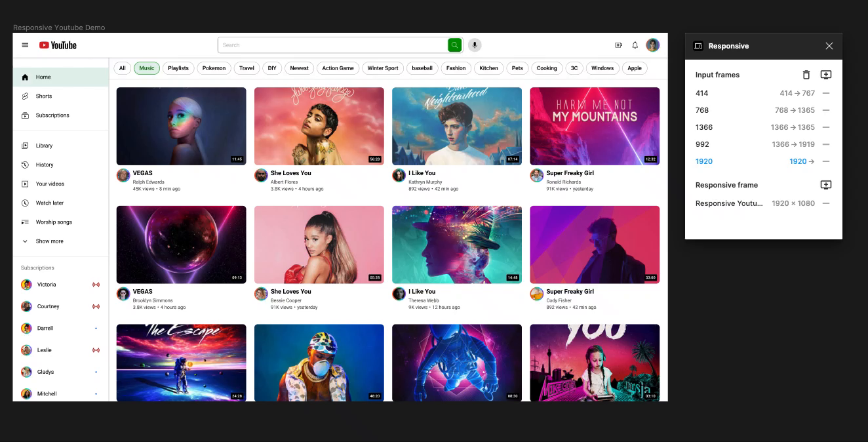Open the Harm Me Not My Mountains thumbnail
Image resolution: width=868 pixels, height=442 pixels.
(x=595, y=126)
